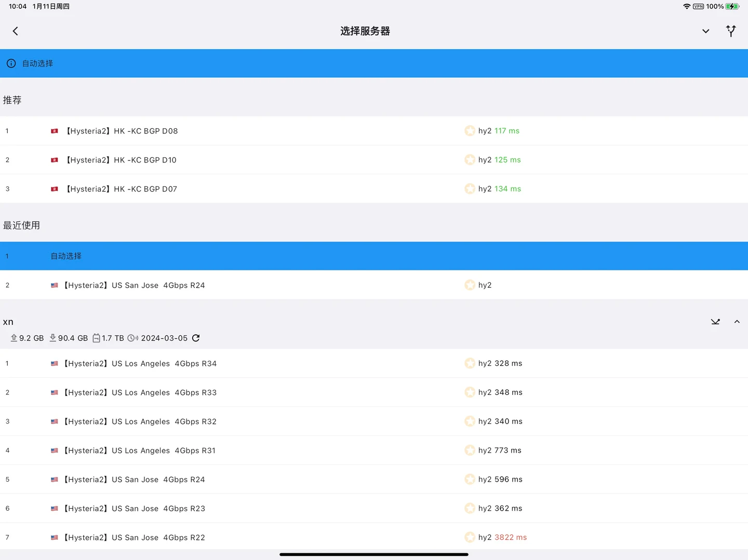The image size is (748, 560).
Task: Select US Los Angeles 4Gbps R34
Action: (374, 363)
